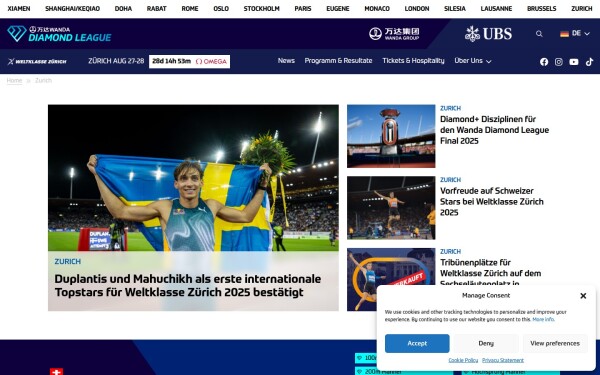Go to the Oslo meeting

tap(221, 8)
